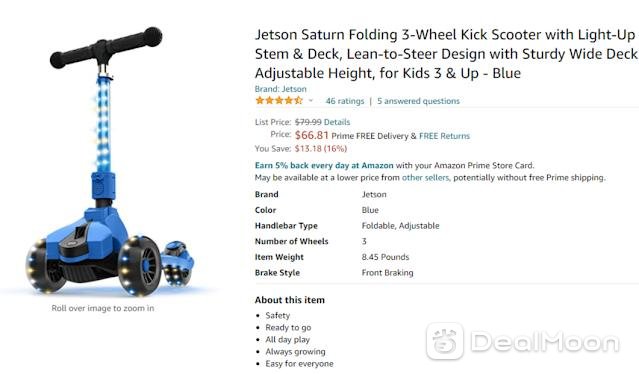Click the blue scooter product image
Screen dimensions: 639x374
(109, 162)
